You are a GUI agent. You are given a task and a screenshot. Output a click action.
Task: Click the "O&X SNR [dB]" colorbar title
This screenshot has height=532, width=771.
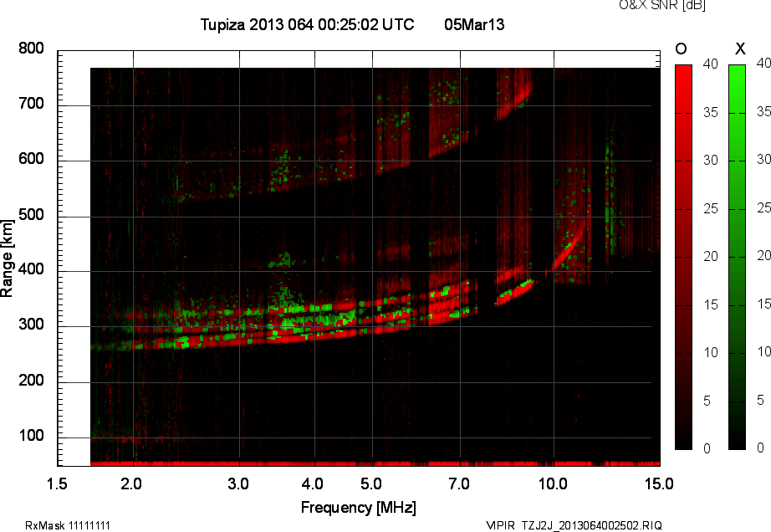[x=661, y=5]
